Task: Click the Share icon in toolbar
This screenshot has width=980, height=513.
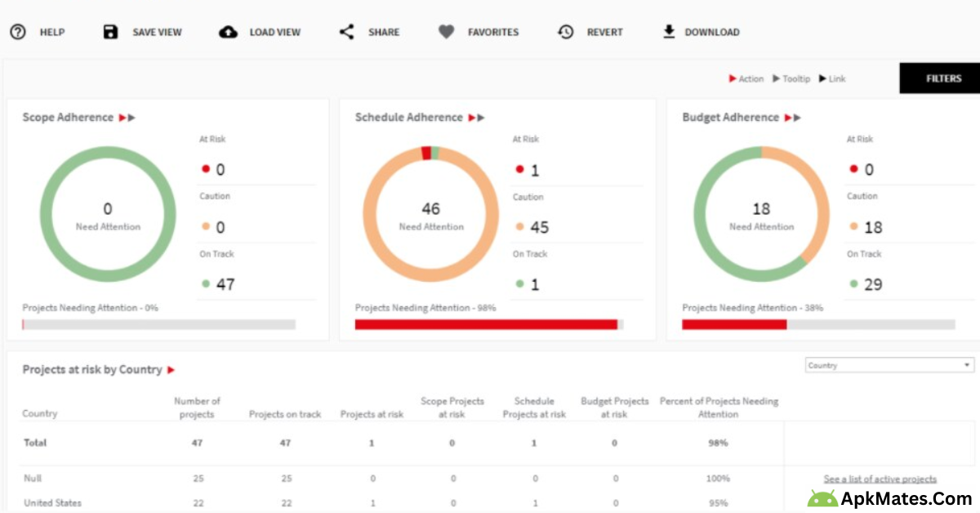Action: click(347, 32)
